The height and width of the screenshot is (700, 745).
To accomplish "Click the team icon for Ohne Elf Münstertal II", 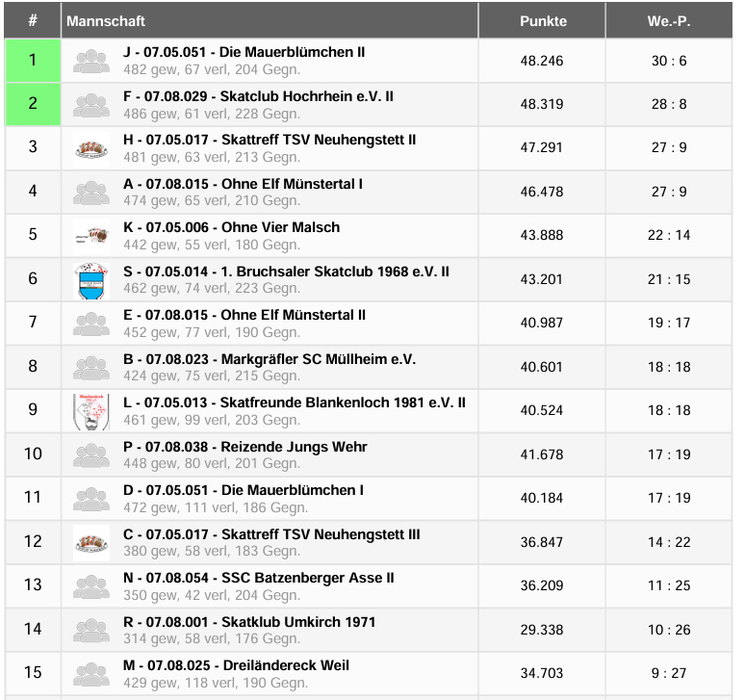I will [91, 324].
